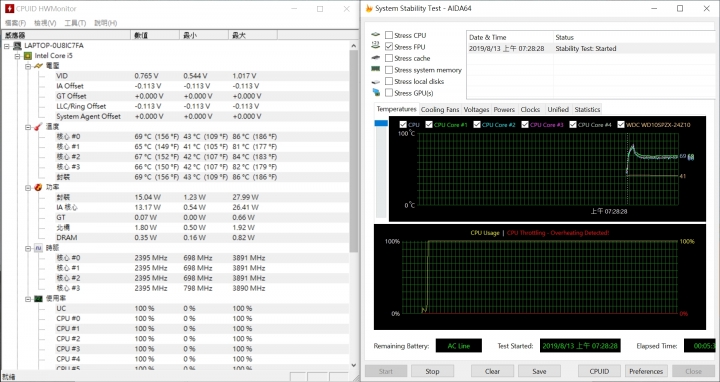
Task: Switch to the Temperatures tab
Action: point(396,109)
